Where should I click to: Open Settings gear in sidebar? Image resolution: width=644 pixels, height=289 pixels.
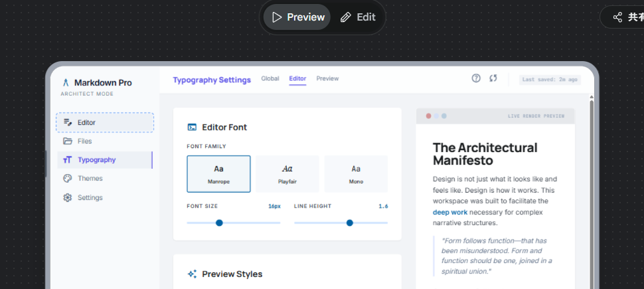(90, 197)
